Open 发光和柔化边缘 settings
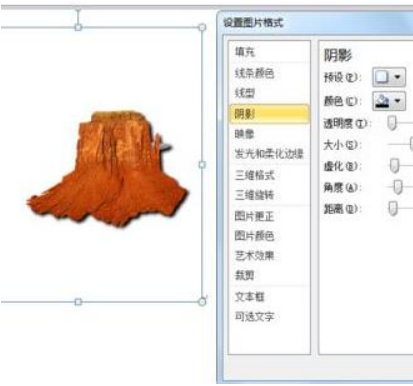Screen dimensions: 413x386 coord(269,154)
